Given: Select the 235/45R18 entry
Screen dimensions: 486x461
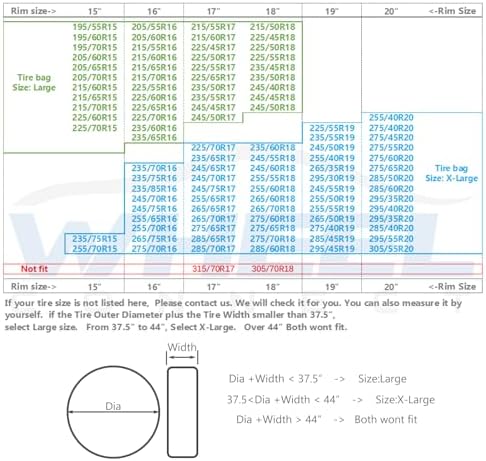Looking at the screenshot, I should 273,67.
